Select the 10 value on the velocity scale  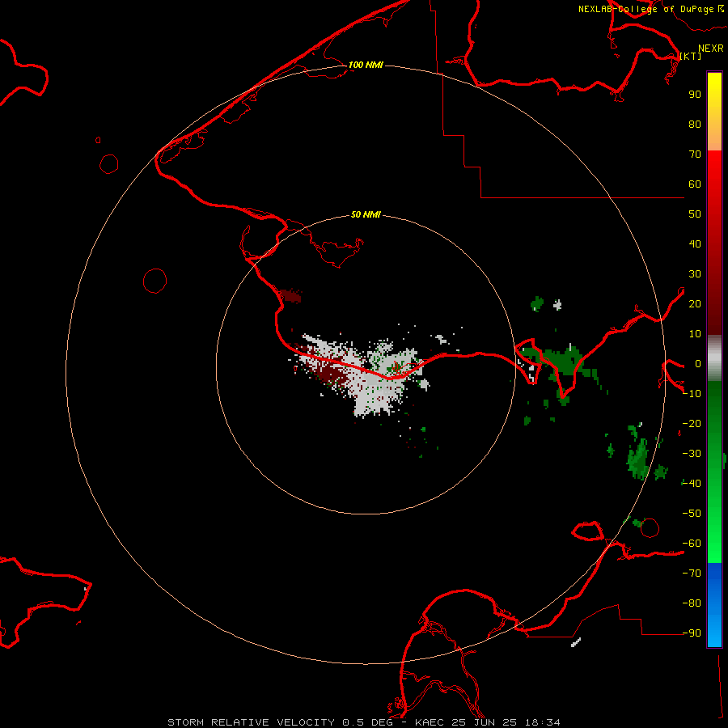[x=695, y=334]
